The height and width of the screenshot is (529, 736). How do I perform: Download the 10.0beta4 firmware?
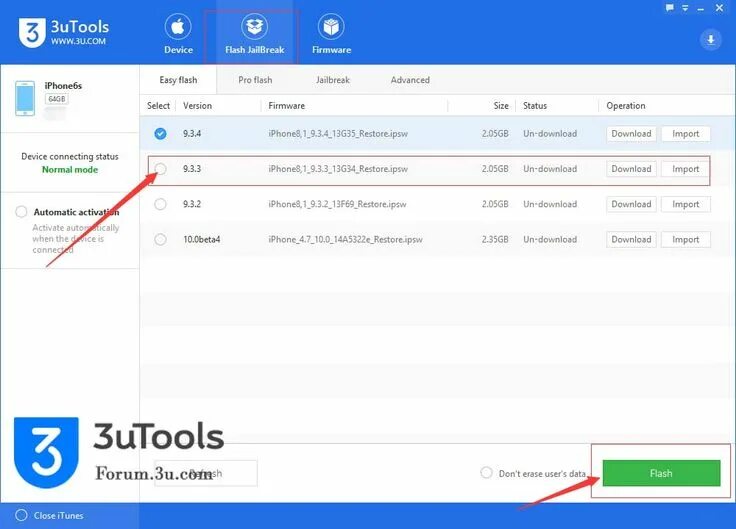click(x=631, y=239)
